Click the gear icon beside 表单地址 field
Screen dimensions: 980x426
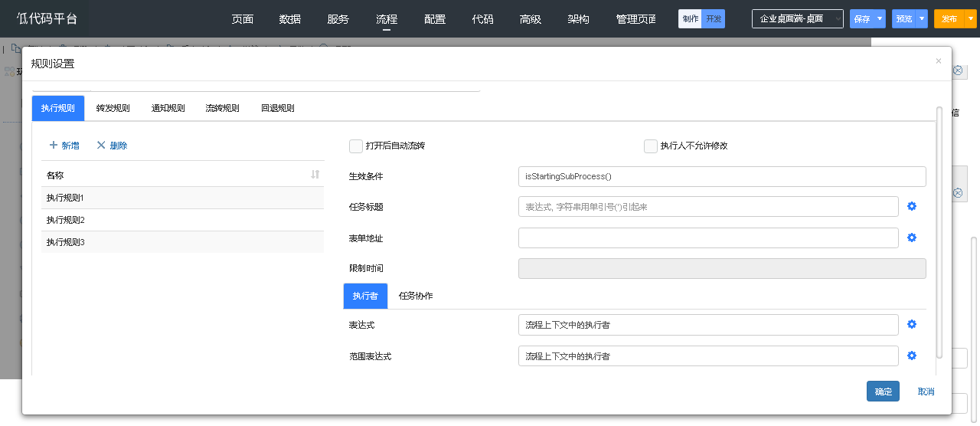pos(912,238)
